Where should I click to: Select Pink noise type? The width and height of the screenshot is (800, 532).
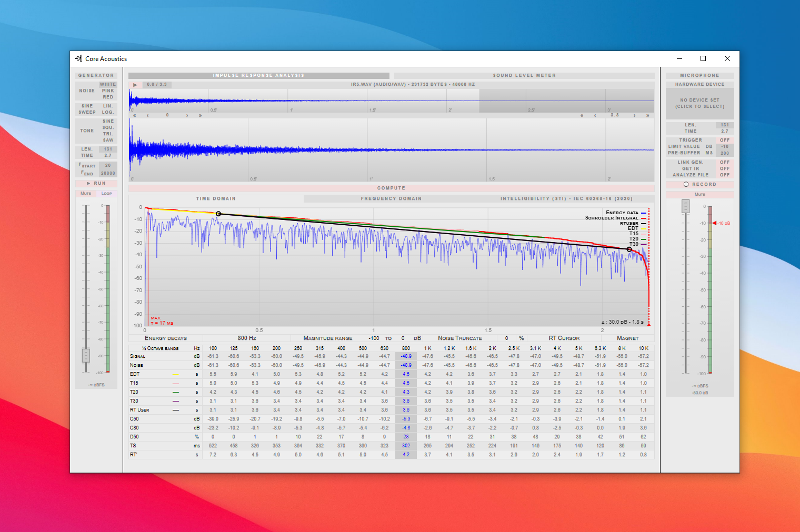point(108,91)
